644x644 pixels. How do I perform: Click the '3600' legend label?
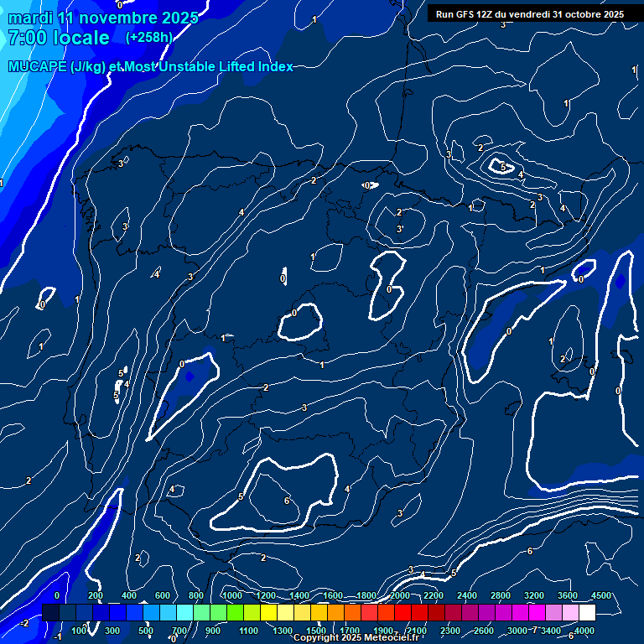pyautogui.click(x=568, y=595)
